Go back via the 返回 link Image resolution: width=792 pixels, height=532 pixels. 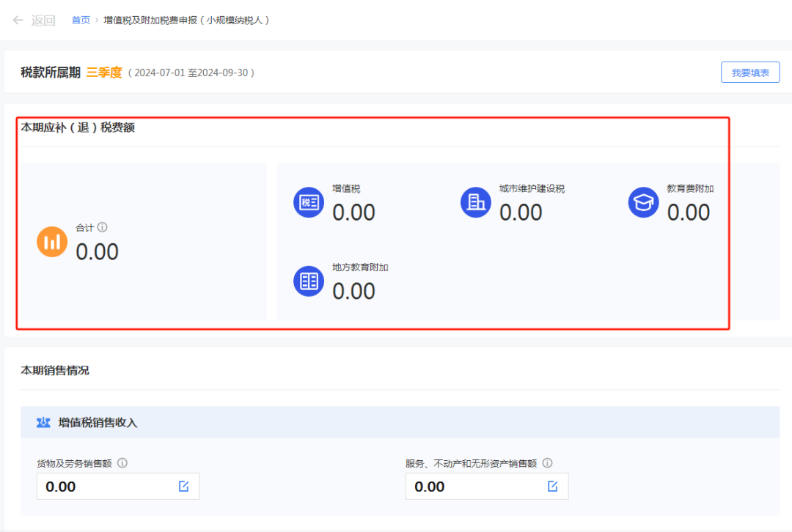43,20
